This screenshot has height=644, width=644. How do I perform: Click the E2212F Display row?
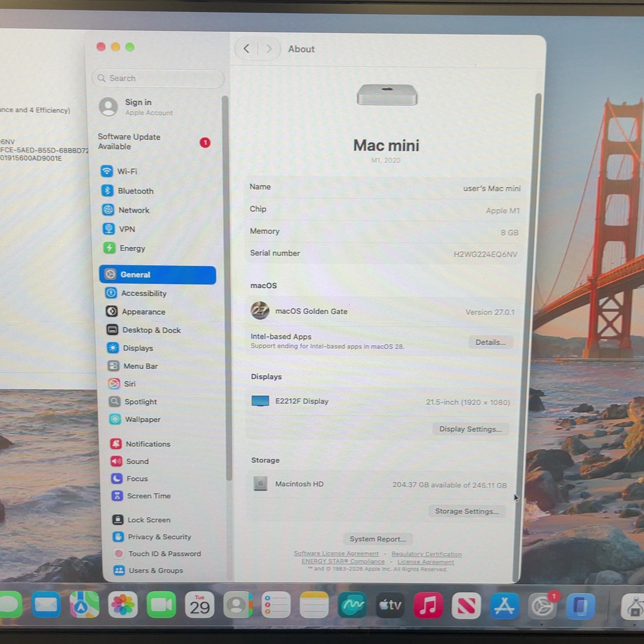[380, 401]
